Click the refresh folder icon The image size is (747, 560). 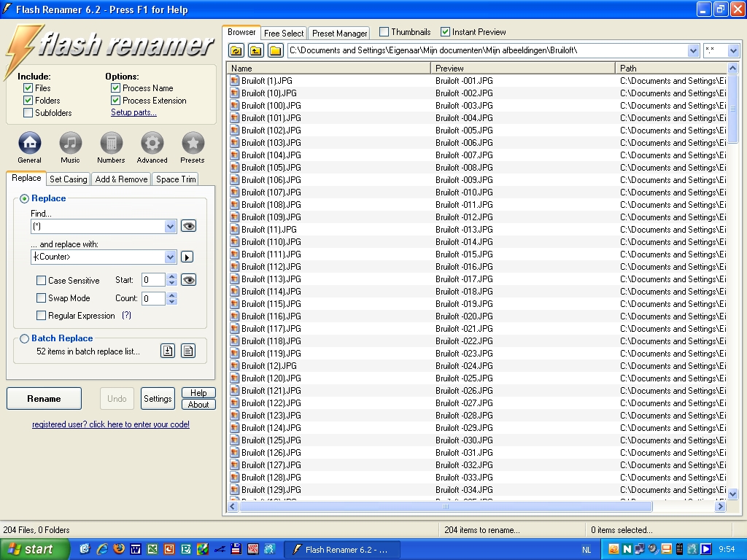point(236,50)
